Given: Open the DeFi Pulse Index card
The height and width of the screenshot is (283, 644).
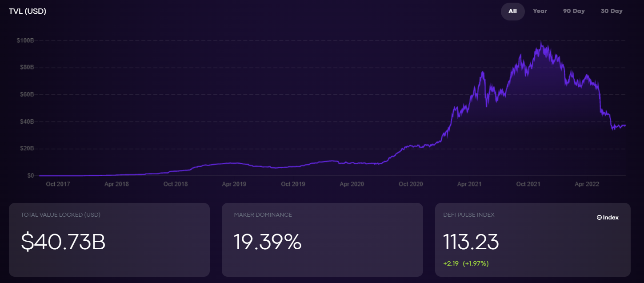Looking at the screenshot, I should 532,240.
